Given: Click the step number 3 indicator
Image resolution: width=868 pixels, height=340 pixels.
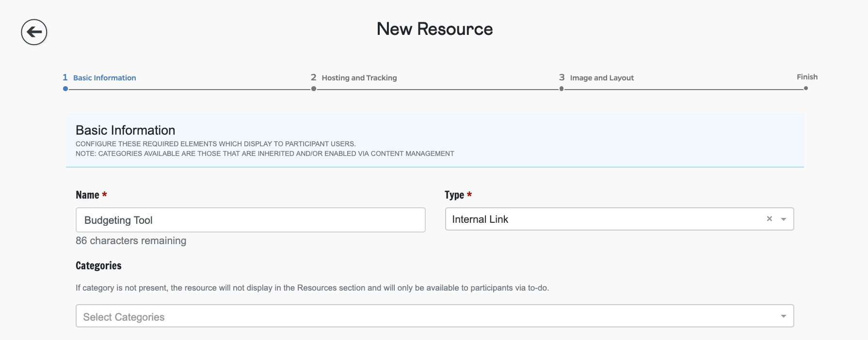Looking at the screenshot, I should pyautogui.click(x=562, y=77).
